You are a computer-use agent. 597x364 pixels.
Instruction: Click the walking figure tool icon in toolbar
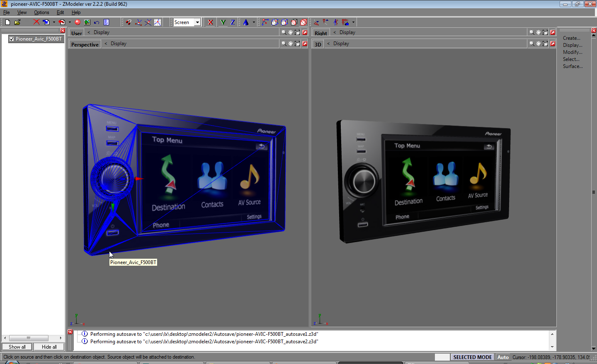click(x=335, y=22)
